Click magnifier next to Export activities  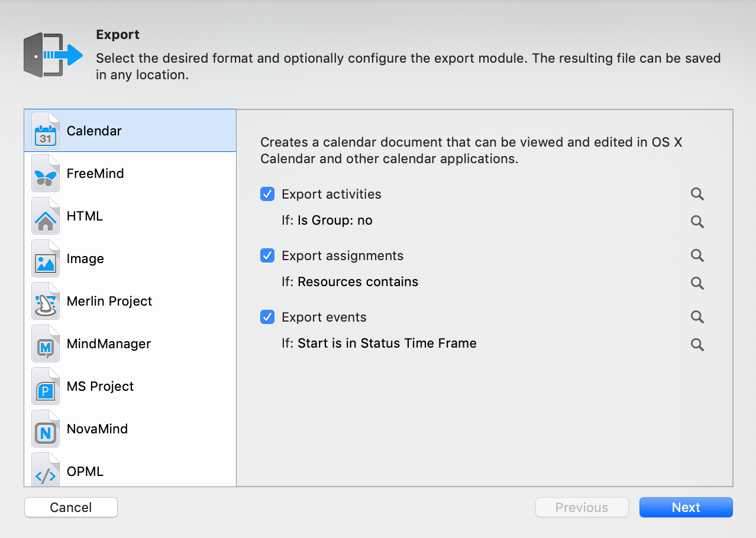coord(697,194)
